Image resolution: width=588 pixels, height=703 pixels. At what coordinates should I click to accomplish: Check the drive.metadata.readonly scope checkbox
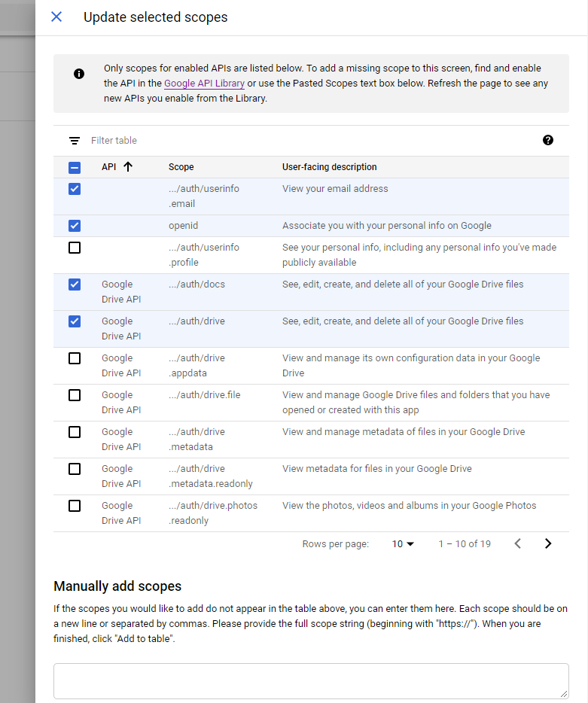75,469
